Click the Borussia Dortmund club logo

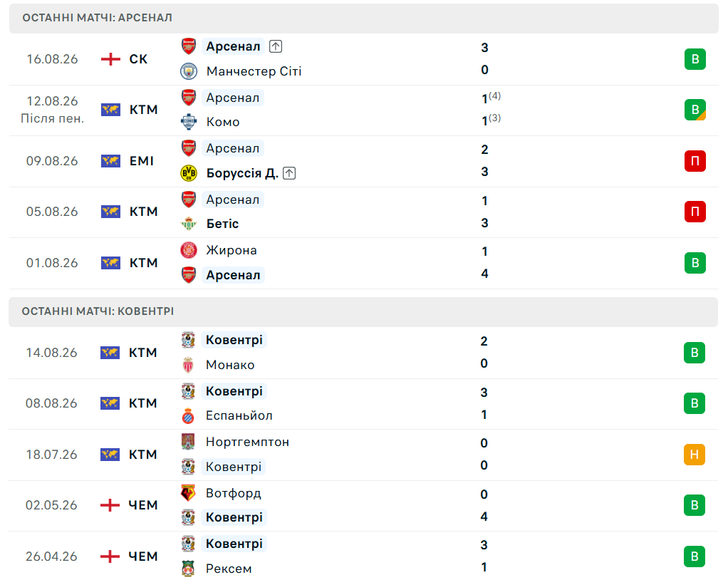pos(189,173)
